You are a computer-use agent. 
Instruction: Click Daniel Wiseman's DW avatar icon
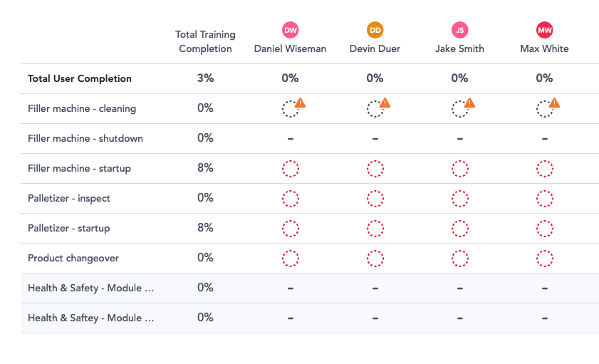click(x=291, y=30)
